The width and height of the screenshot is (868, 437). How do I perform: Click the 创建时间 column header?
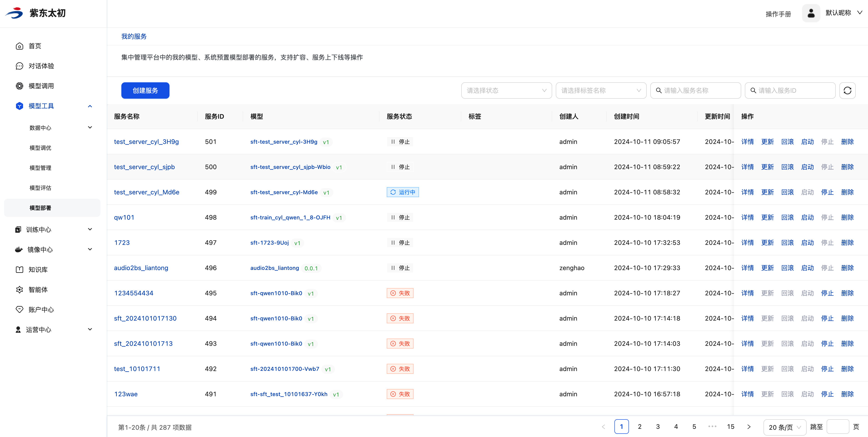[626, 116]
